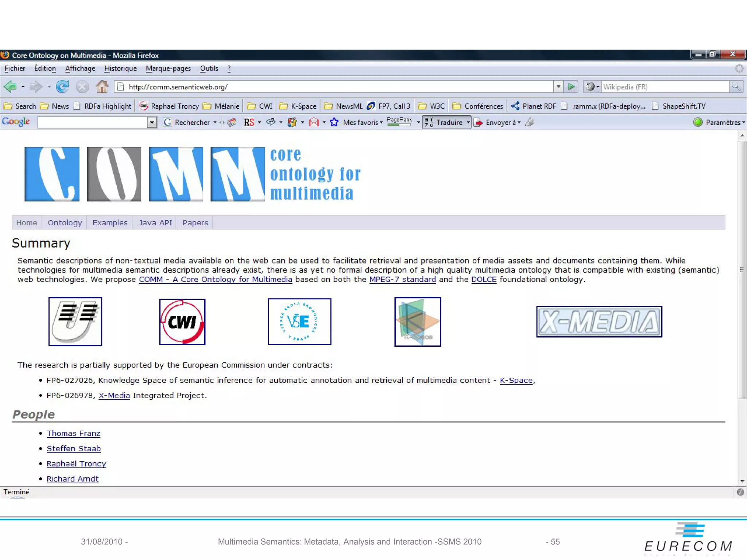This screenshot has height=560, width=747.
Task: Switch to the Ontology tab on the page
Action: 65,223
